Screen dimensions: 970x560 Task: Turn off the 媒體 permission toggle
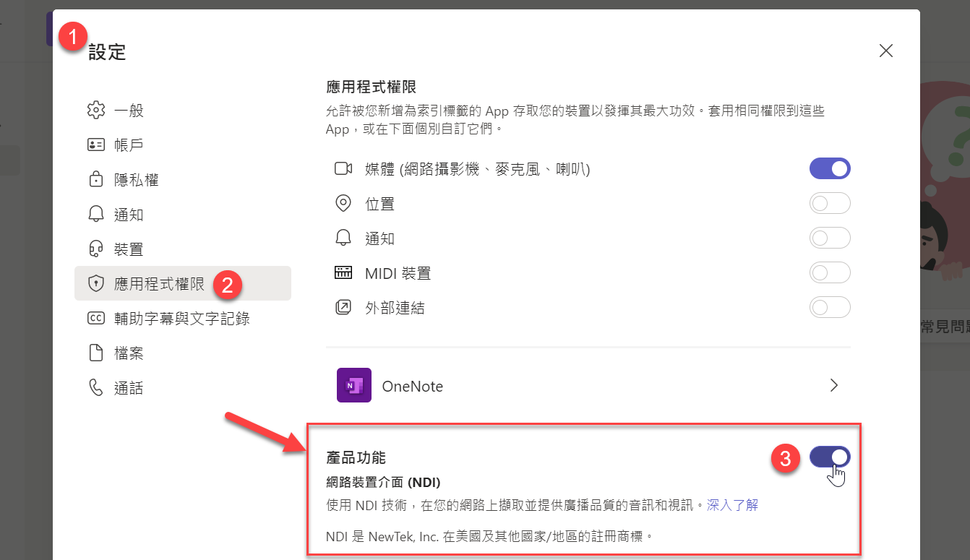tap(830, 169)
